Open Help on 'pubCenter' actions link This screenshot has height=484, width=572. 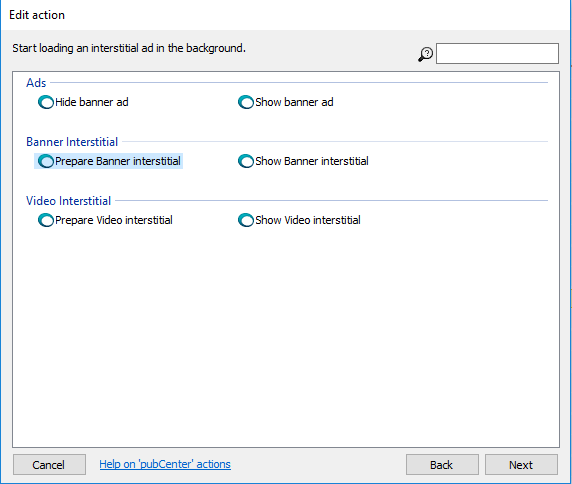point(165,464)
